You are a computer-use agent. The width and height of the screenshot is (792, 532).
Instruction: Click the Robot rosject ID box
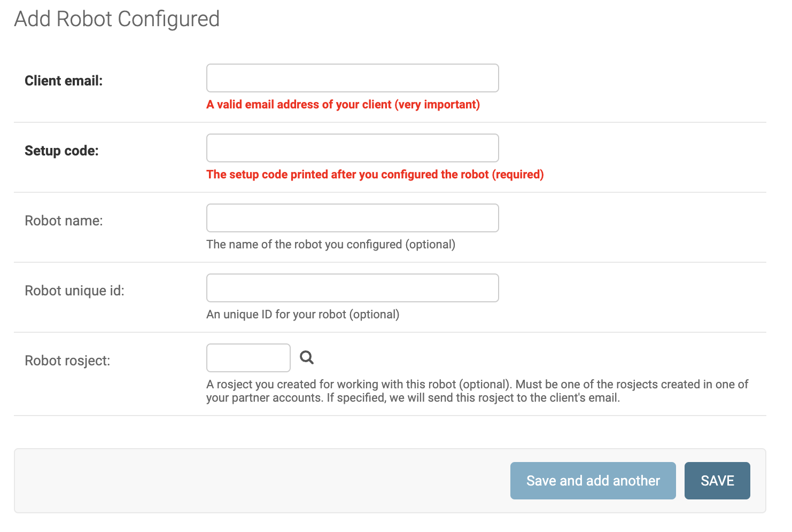point(249,358)
